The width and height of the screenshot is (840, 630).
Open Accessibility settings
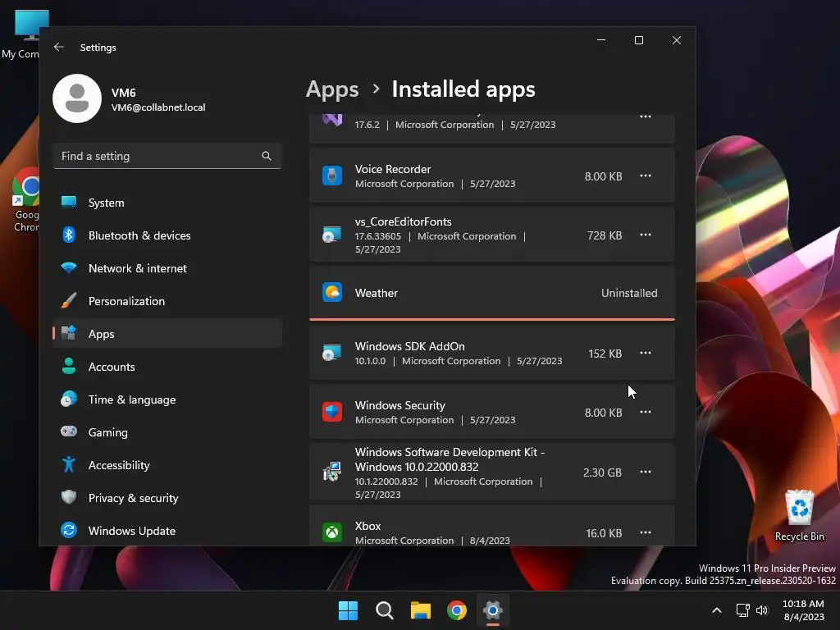pos(167,465)
